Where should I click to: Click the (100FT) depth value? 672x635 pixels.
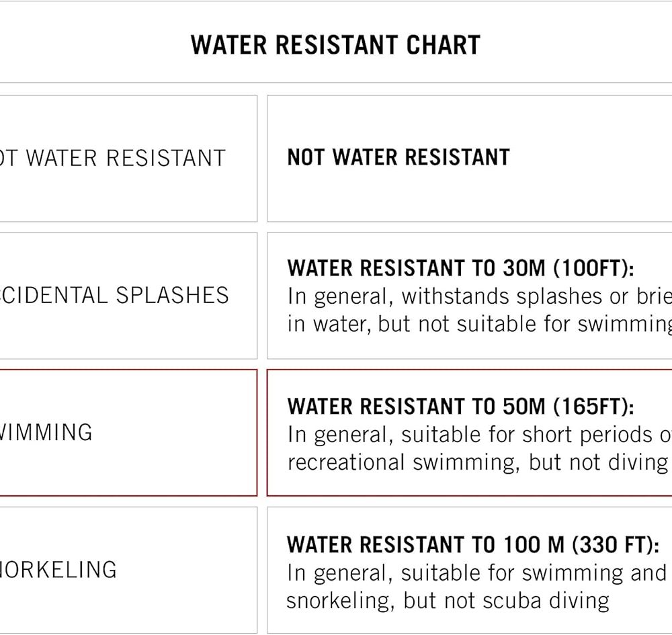click(x=593, y=268)
